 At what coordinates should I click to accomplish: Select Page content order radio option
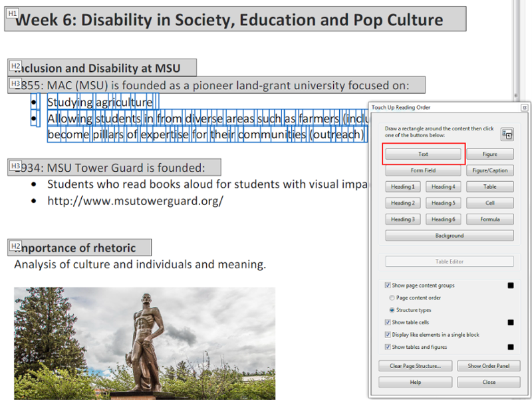pyautogui.click(x=392, y=298)
